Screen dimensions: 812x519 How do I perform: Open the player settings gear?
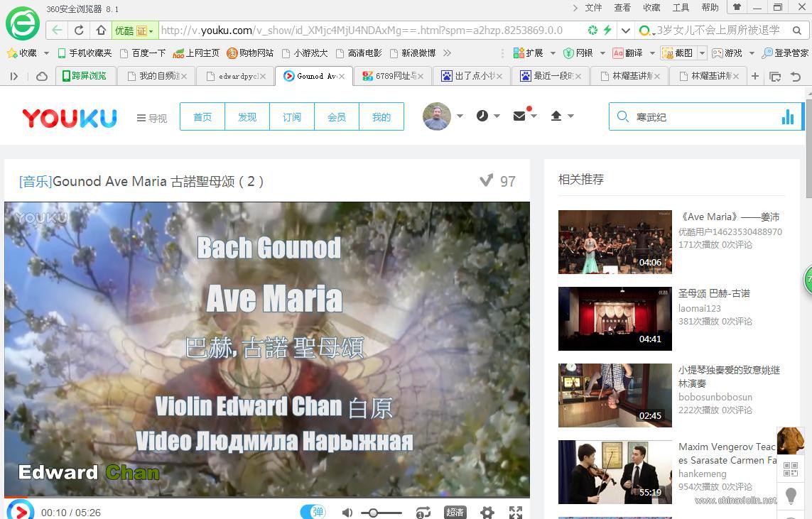tap(487, 511)
